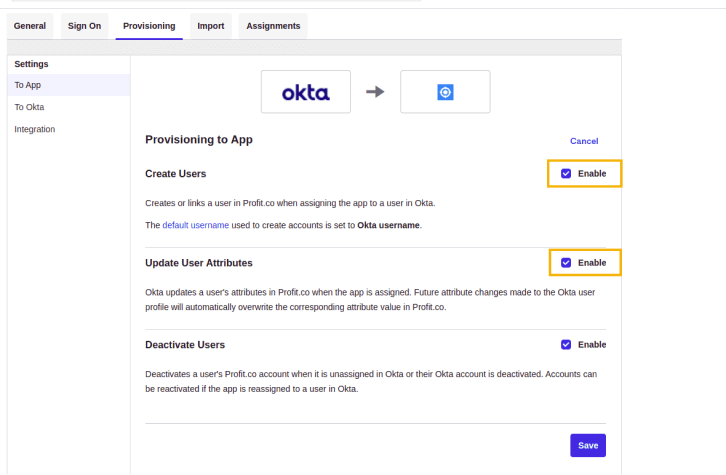Click the bold Okta username text
This screenshot has height=475, width=726.
point(388,225)
